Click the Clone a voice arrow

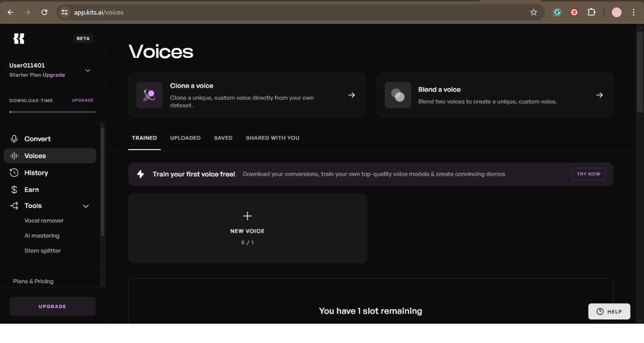click(352, 95)
